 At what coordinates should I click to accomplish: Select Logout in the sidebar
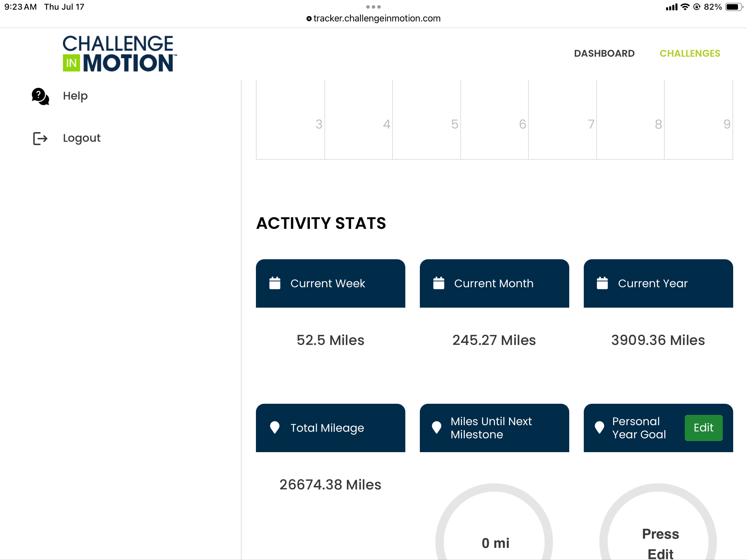tap(82, 138)
